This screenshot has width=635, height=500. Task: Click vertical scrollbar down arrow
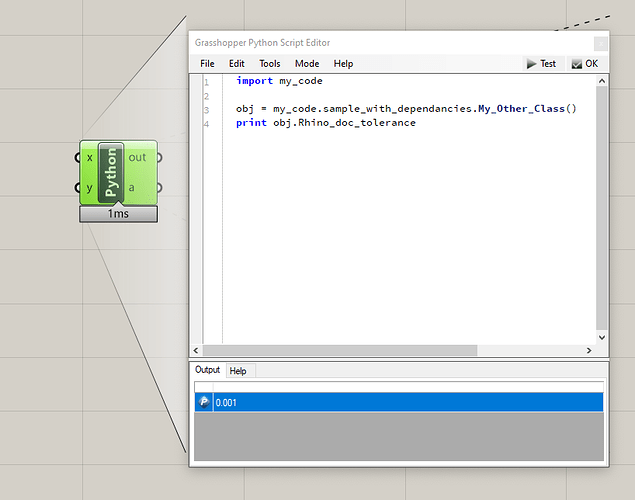point(602,337)
